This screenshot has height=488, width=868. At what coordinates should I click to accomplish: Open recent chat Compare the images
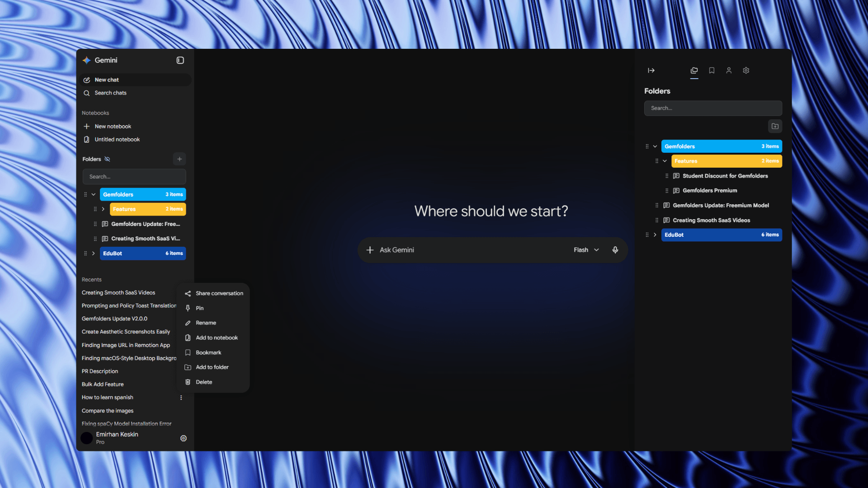click(108, 411)
